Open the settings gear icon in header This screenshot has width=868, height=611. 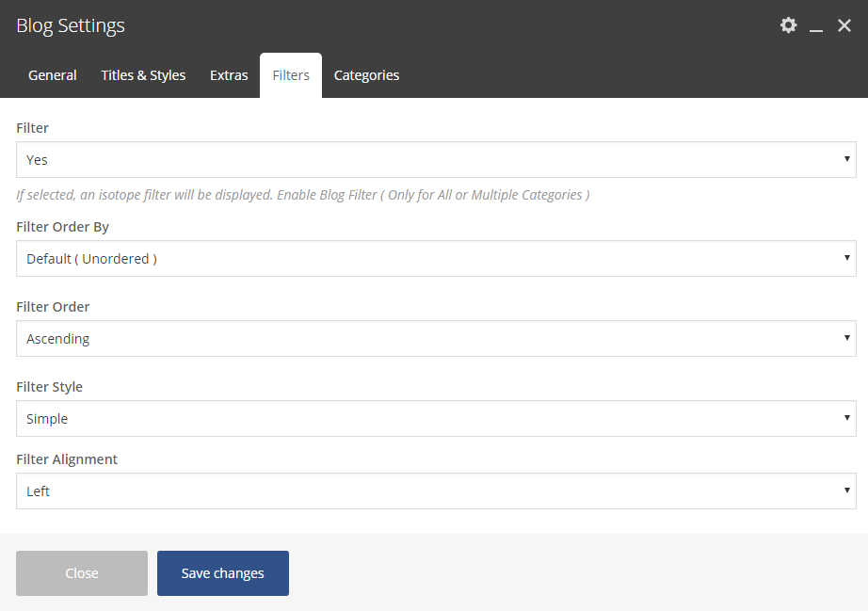pos(789,25)
